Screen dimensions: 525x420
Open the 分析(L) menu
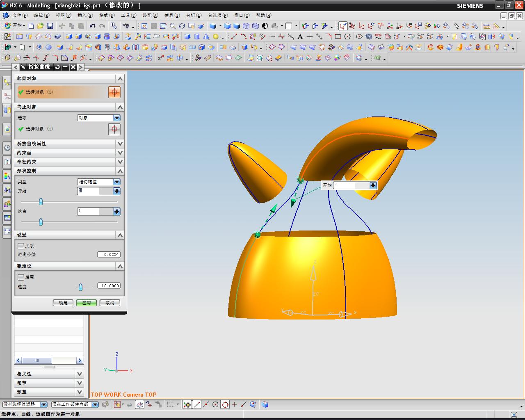[194, 15]
